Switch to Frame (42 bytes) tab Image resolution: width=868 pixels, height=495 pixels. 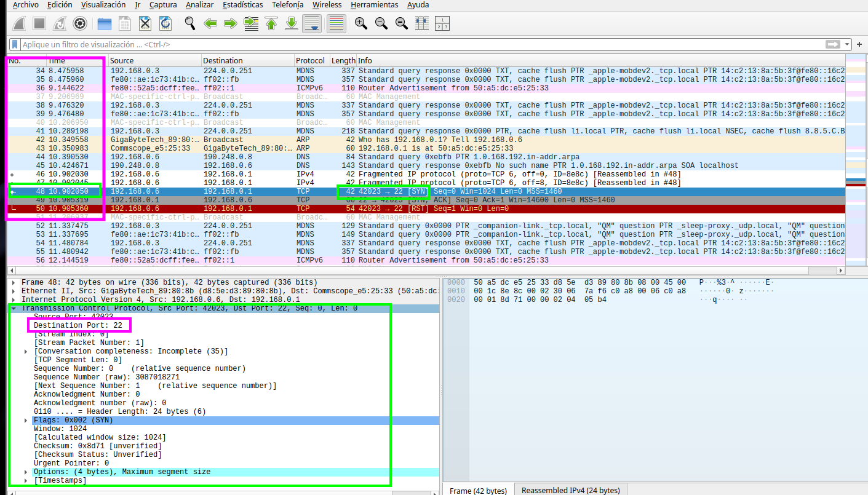point(478,490)
